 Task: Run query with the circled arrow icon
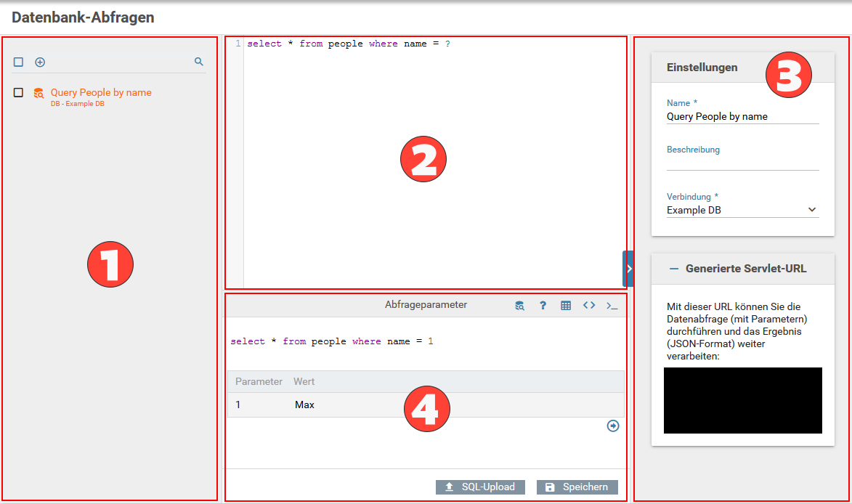613,426
